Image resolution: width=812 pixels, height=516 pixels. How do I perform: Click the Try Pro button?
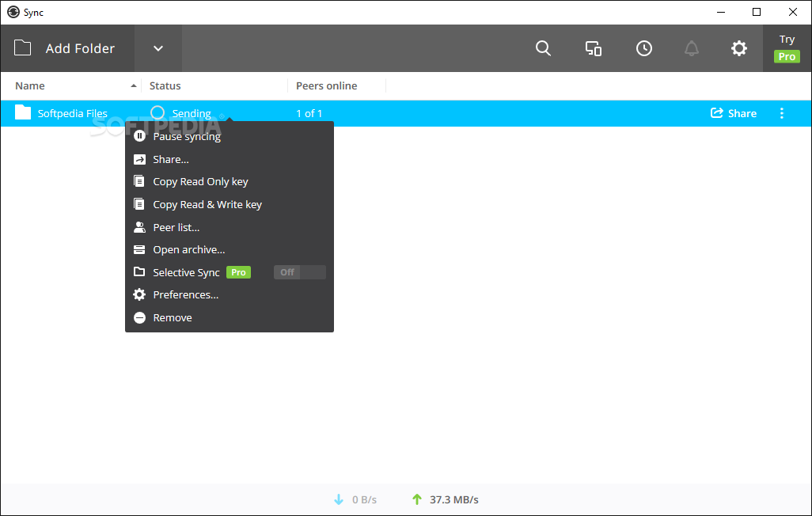point(787,48)
